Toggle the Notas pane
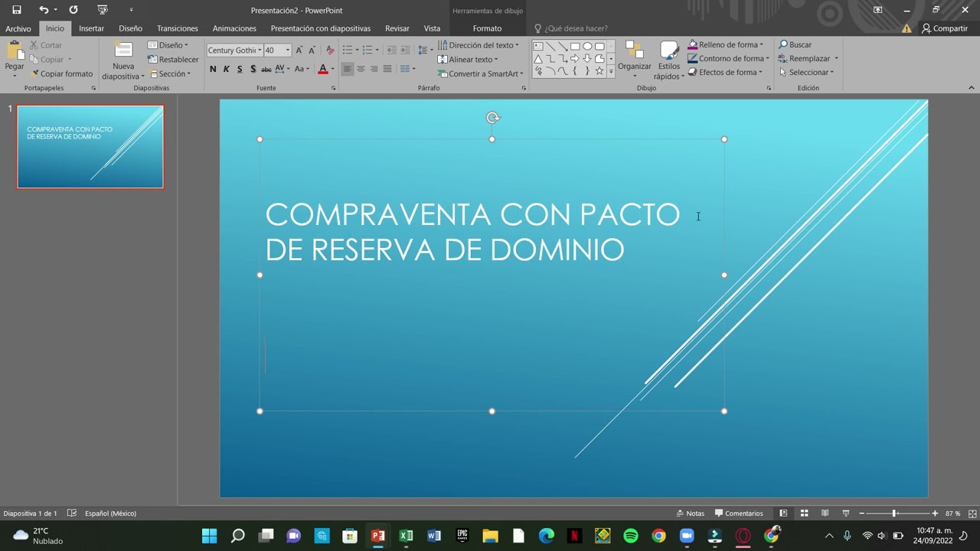Screen dimensions: 980x551 point(691,514)
